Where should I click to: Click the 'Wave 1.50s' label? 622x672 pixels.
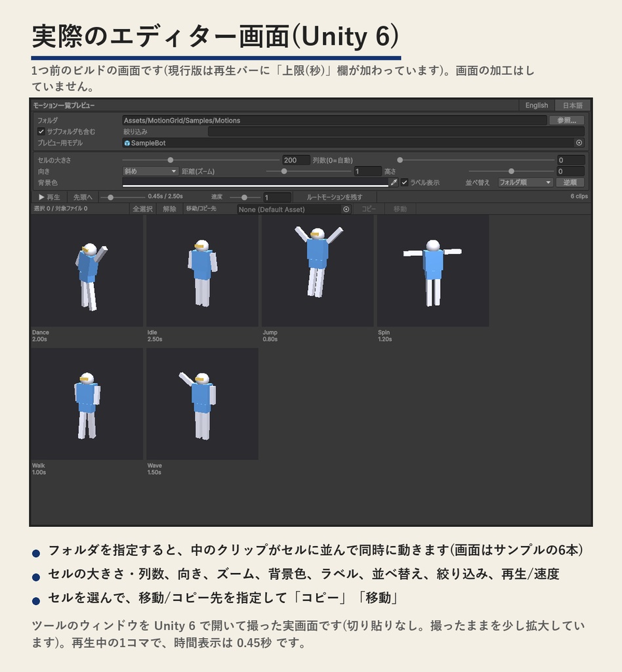155,469
